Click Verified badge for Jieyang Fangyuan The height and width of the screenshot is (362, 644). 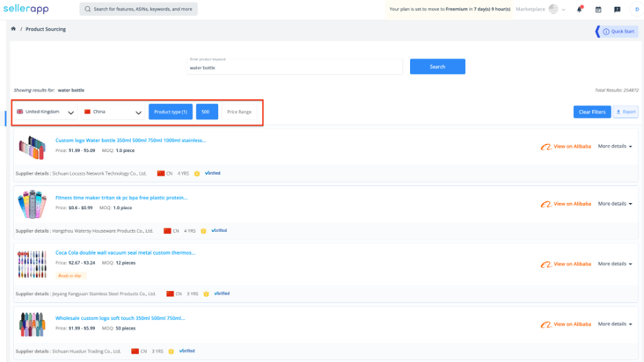[x=222, y=293]
